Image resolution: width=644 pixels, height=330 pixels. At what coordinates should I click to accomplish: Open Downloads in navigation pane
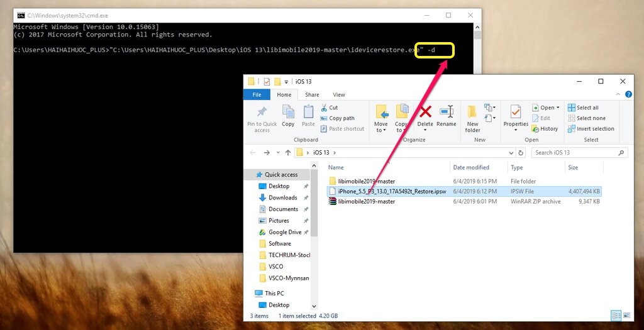click(x=282, y=197)
